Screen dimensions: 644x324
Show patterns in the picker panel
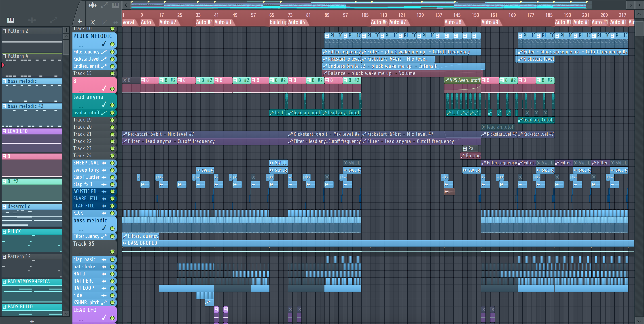coord(11,20)
